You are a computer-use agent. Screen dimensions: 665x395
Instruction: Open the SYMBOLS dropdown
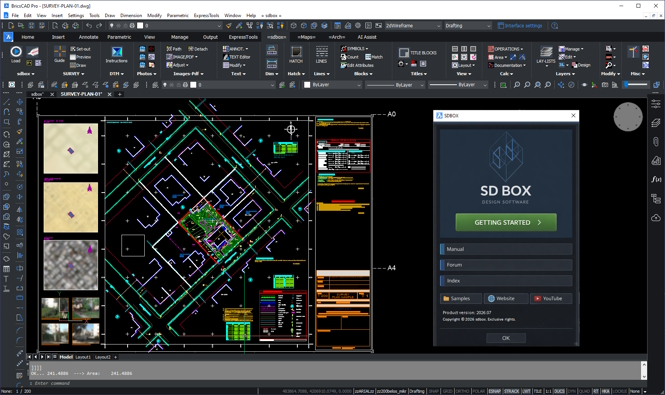pyautogui.click(x=355, y=49)
